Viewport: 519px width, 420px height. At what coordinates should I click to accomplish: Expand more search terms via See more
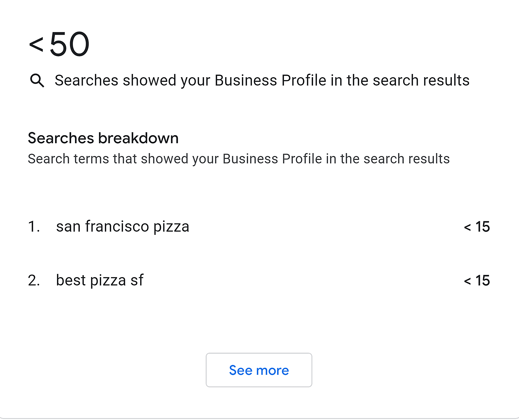point(259,370)
